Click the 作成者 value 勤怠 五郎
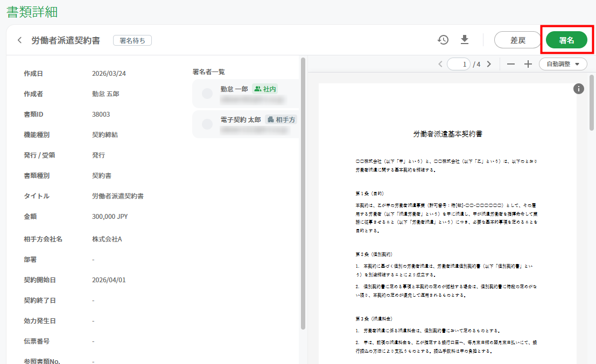 106,94
